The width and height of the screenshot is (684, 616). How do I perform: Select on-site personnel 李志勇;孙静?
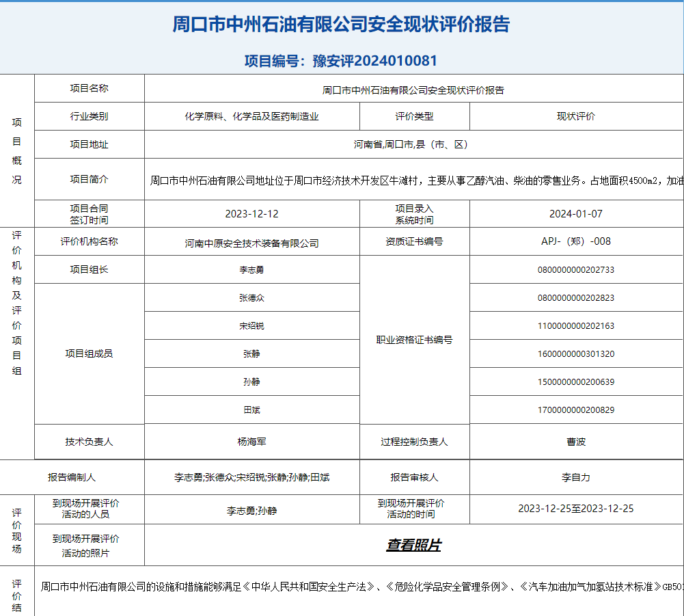[x=251, y=510]
